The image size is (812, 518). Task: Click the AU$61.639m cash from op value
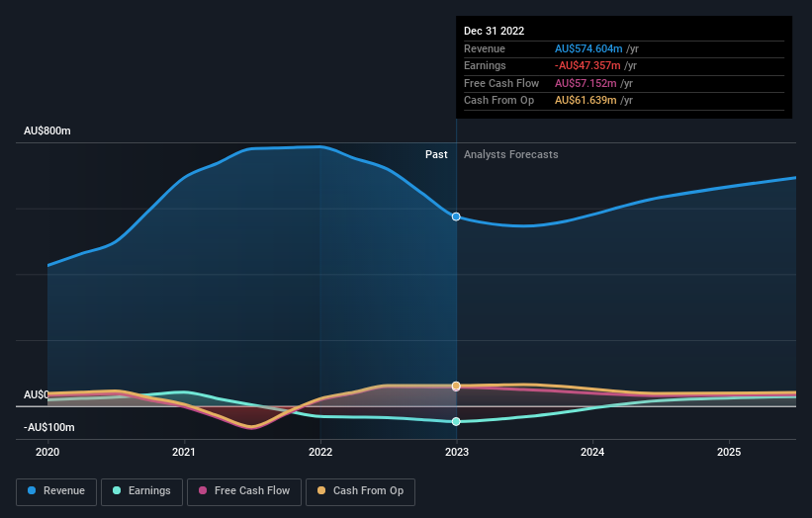pyautogui.click(x=586, y=101)
